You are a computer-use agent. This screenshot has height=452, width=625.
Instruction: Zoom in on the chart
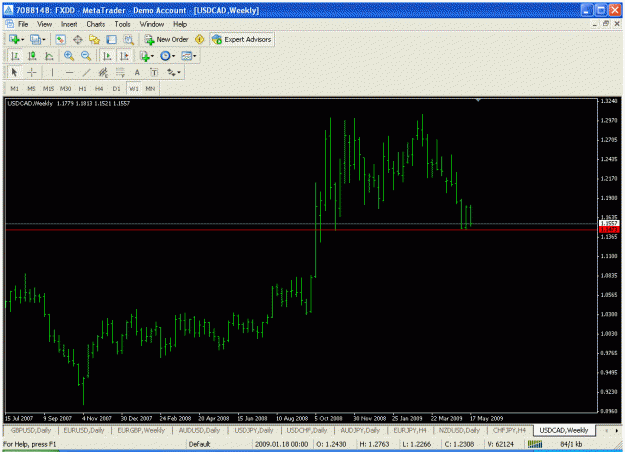(69, 56)
